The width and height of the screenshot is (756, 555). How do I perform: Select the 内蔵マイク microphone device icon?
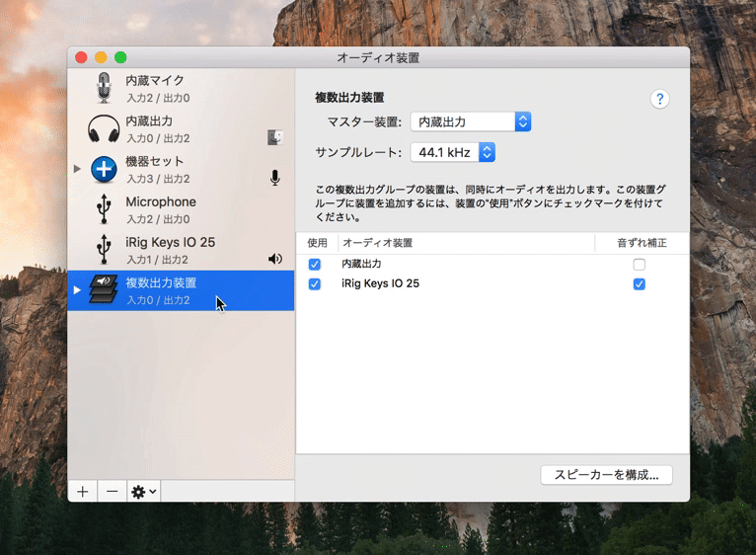104,88
